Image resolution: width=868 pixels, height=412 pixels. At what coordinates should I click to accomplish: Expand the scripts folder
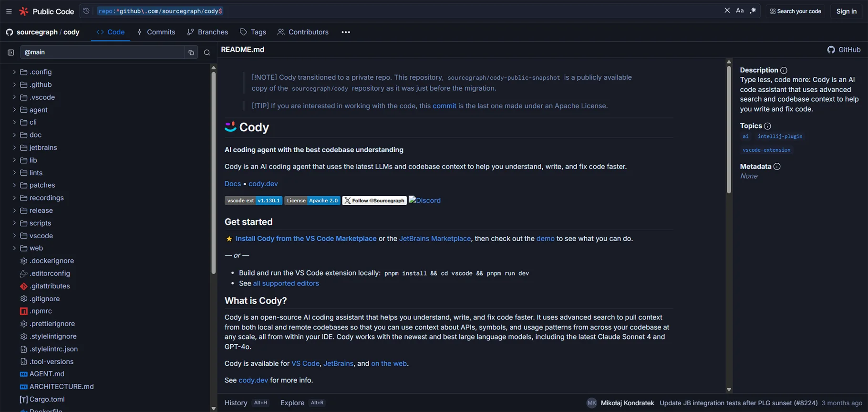(14, 223)
